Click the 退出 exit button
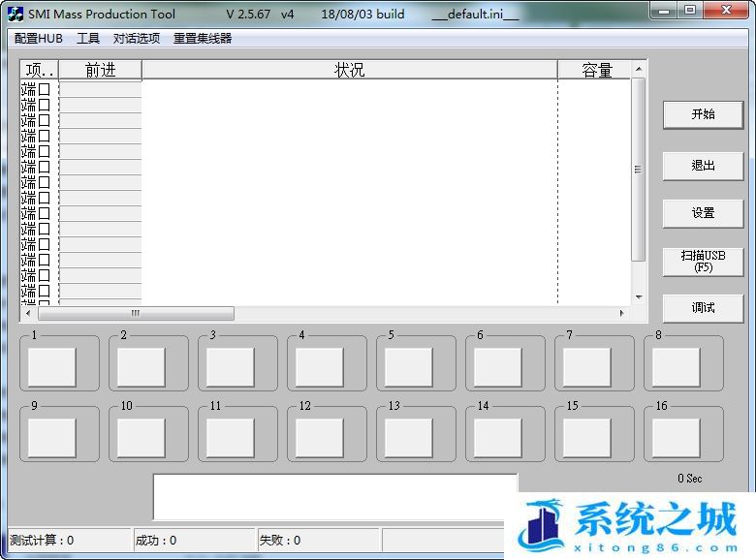This screenshot has height=560, width=756. click(703, 166)
